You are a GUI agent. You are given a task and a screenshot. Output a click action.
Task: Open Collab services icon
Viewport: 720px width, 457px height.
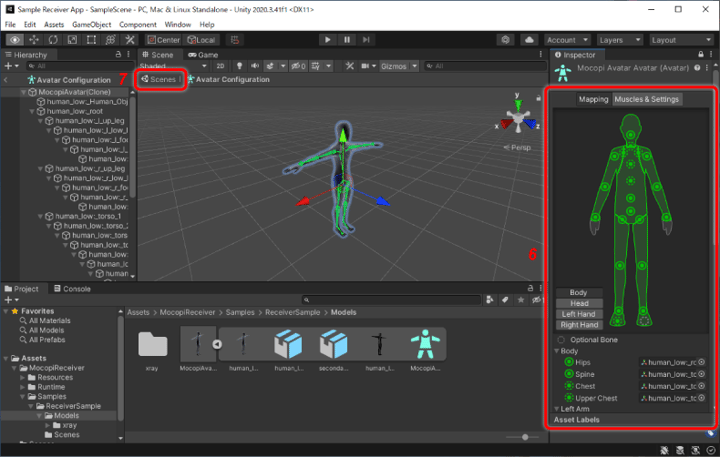(506, 40)
